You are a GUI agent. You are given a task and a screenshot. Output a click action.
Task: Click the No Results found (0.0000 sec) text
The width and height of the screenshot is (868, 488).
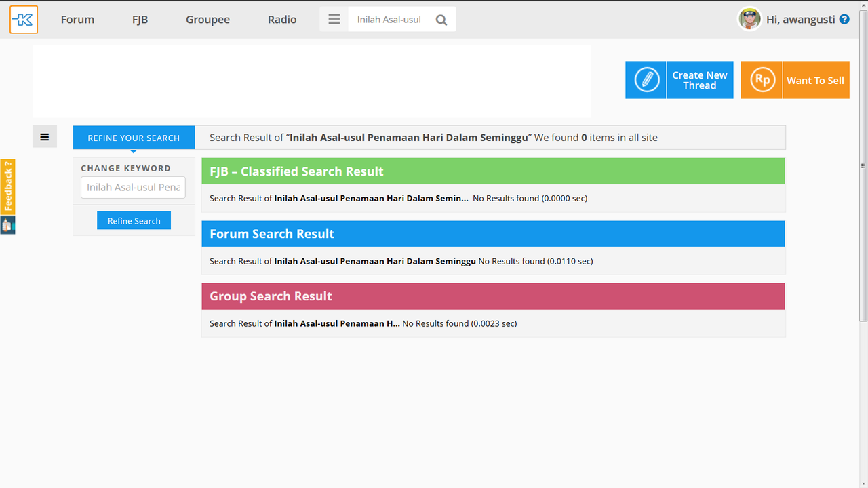click(530, 199)
